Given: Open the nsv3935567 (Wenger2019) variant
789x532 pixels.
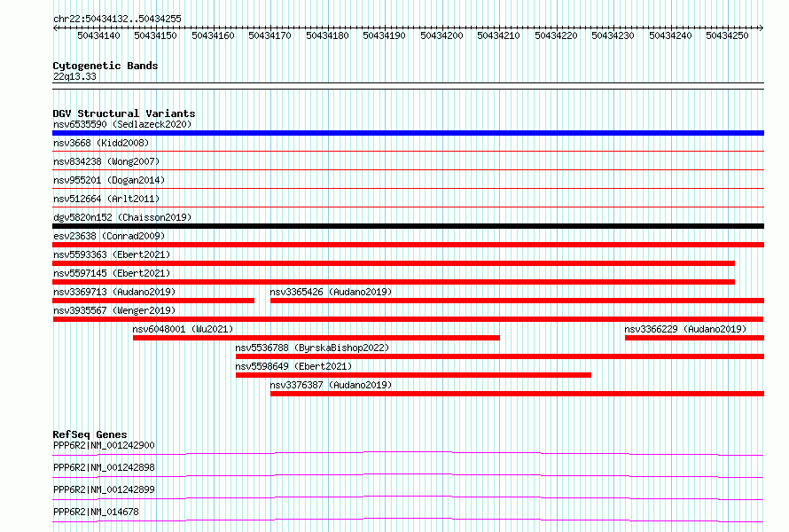Looking at the screenshot, I should (114, 310).
